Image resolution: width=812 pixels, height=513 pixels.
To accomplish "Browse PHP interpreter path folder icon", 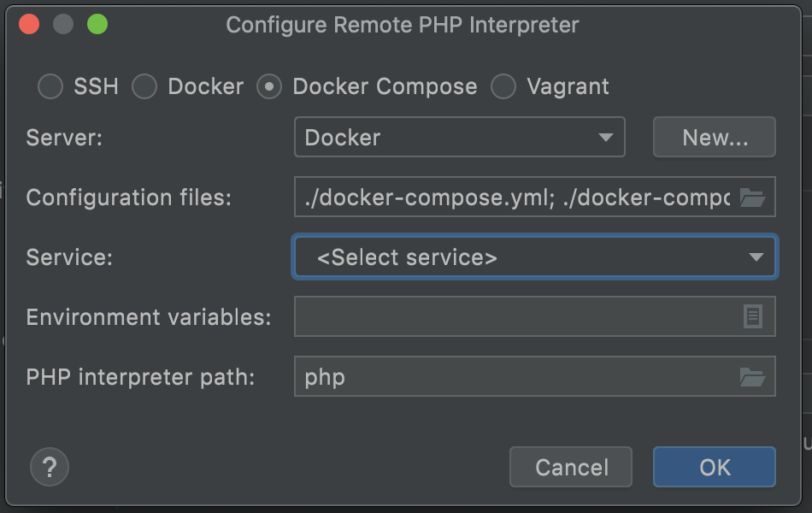I will [x=752, y=377].
